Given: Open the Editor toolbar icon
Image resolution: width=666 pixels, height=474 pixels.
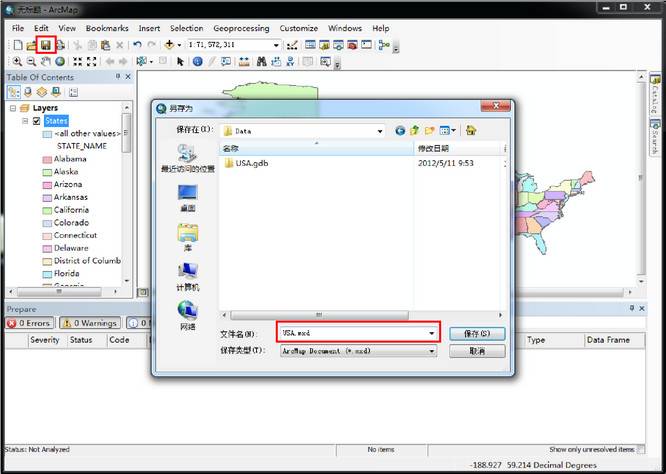Looking at the screenshot, I should (x=292, y=45).
